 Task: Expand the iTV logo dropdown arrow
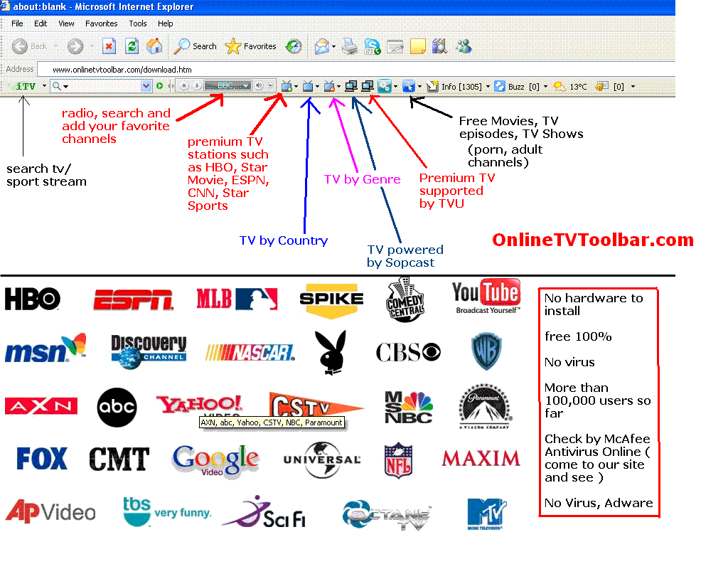point(44,86)
